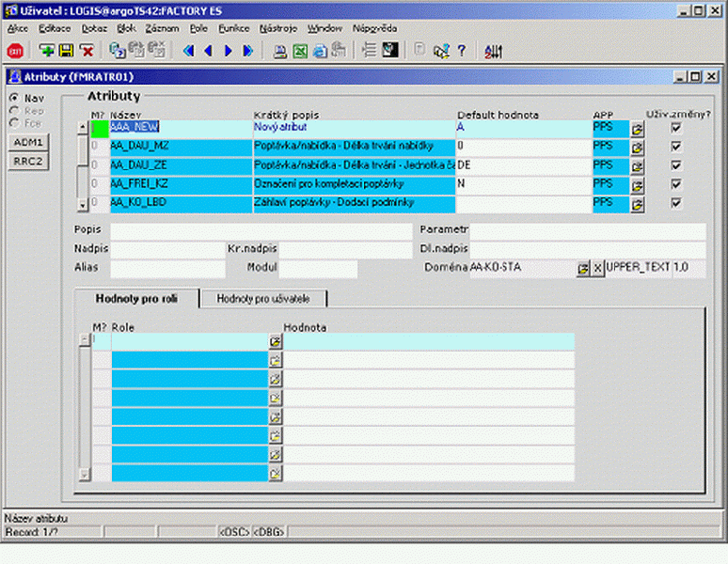728x564 pixels.
Task: Click the attributes list scroll down arrow
Action: click(x=82, y=205)
